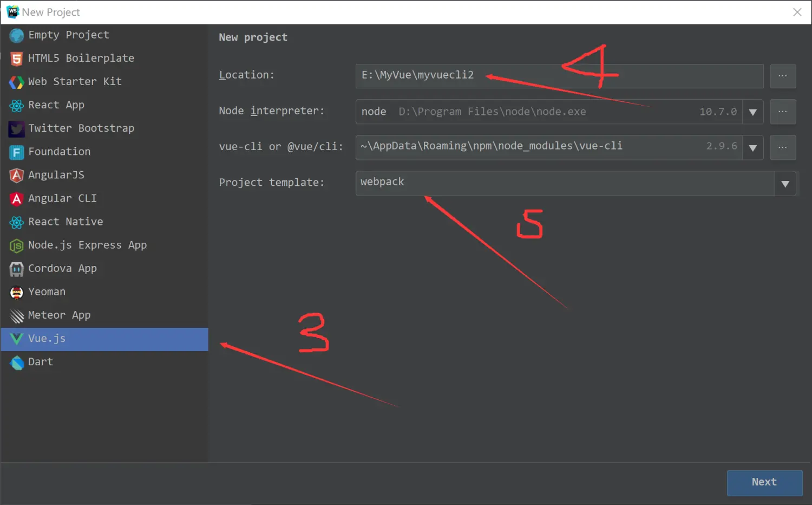Choose Yeoman generator entry
This screenshot has height=505, width=812.
click(x=104, y=292)
